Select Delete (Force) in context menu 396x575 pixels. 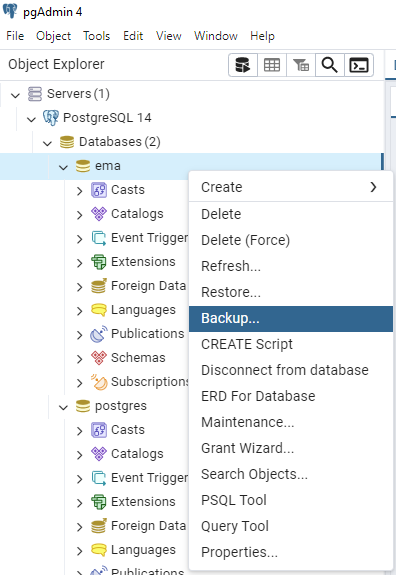291,240
